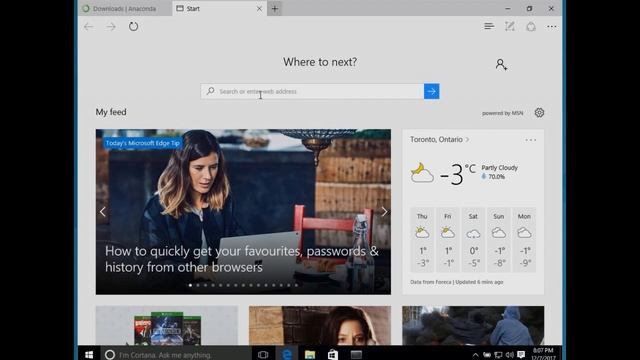Viewport: 640px width, 360px height.
Task: Select Fri forecast column
Action: point(448,240)
